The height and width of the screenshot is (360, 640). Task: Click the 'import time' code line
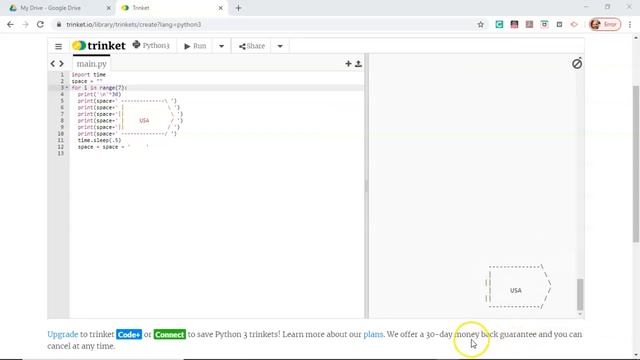(89, 75)
